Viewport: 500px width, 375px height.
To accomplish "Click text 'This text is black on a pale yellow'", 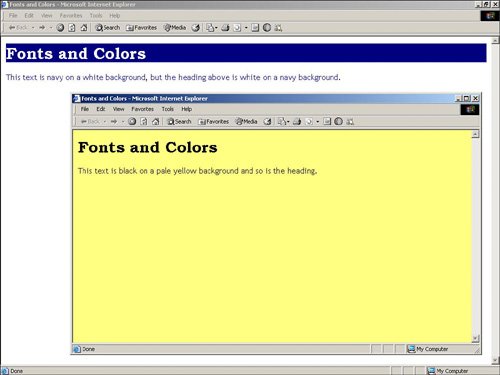I will (138, 171).
